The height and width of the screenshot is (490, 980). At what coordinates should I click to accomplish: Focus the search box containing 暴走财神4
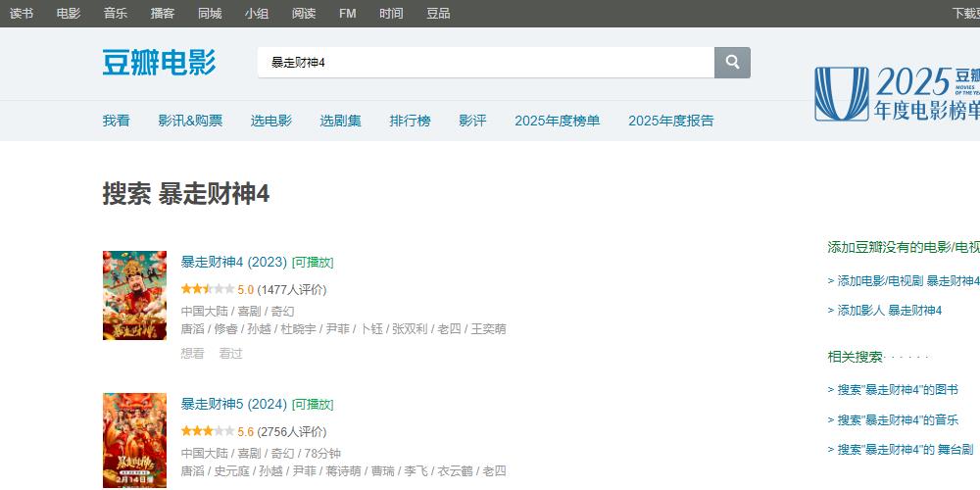pos(485,63)
